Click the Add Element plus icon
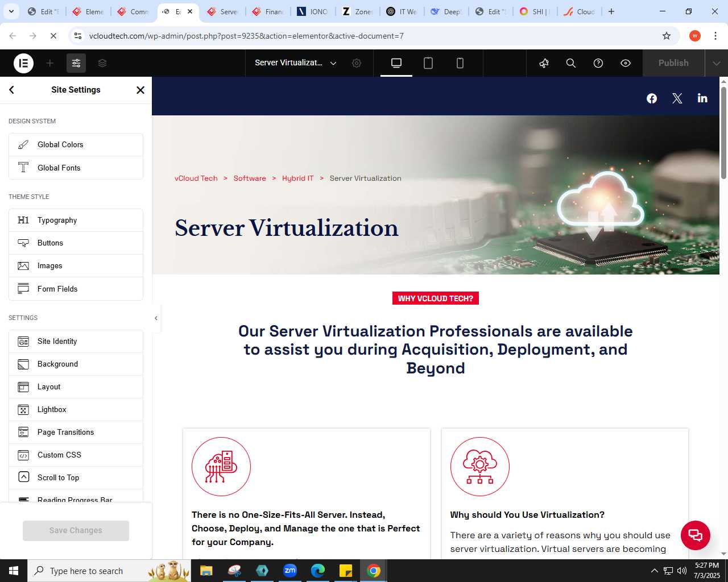728x582 pixels. coord(50,63)
